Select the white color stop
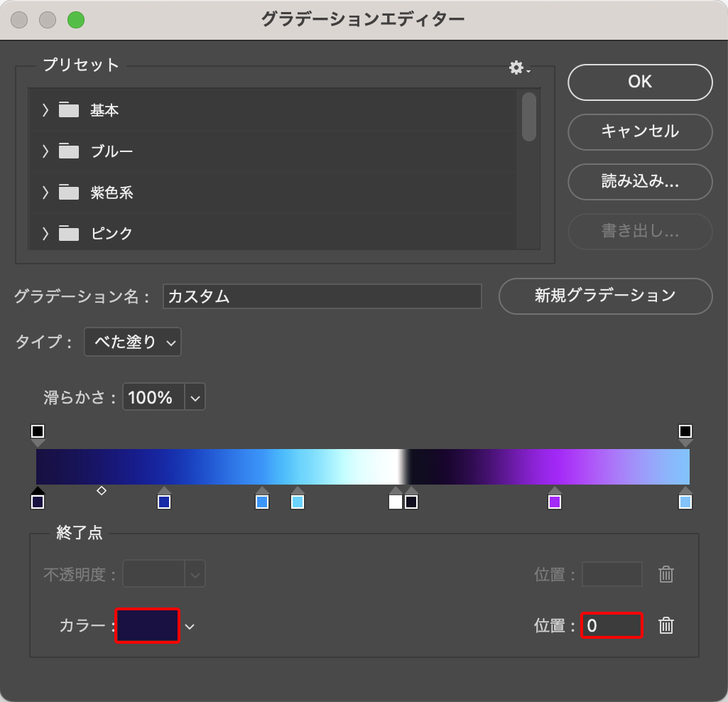 pyautogui.click(x=396, y=502)
